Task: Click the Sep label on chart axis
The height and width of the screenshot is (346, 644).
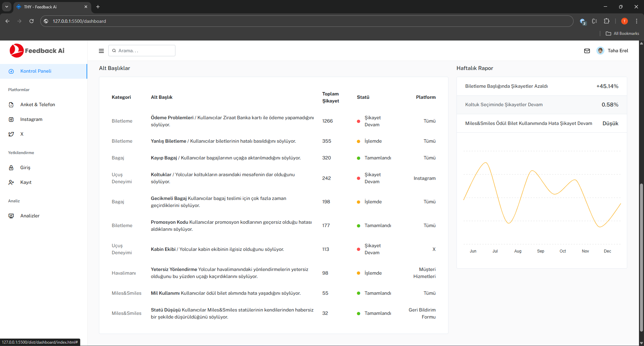Action: pyautogui.click(x=541, y=251)
